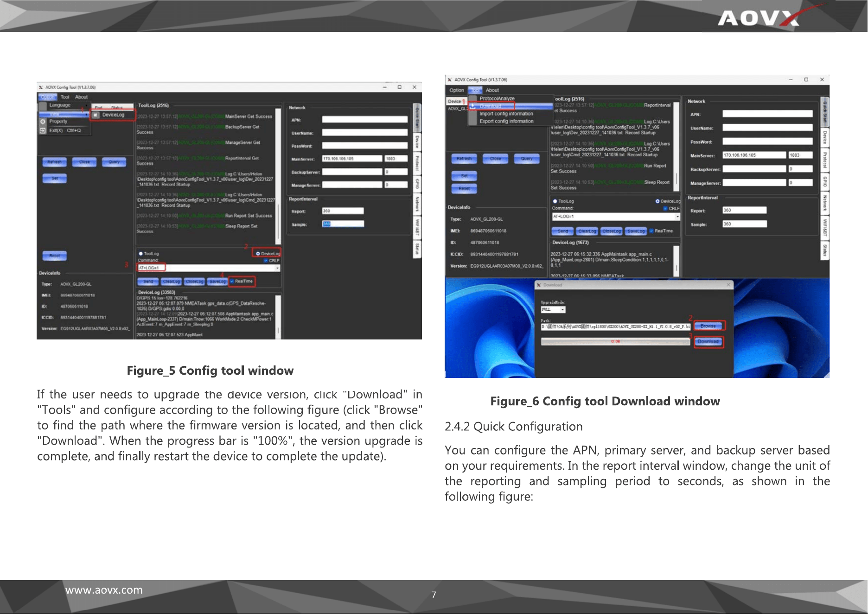Image resolution: width=868 pixels, height=614 pixels.
Task: Click the Set button in Figure_5 window
Action: (55, 179)
